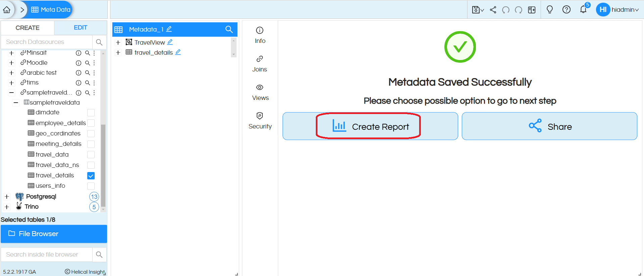Check the dimdate table checkbox
The image size is (644, 276).
pyautogui.click(x=91, y=113)
